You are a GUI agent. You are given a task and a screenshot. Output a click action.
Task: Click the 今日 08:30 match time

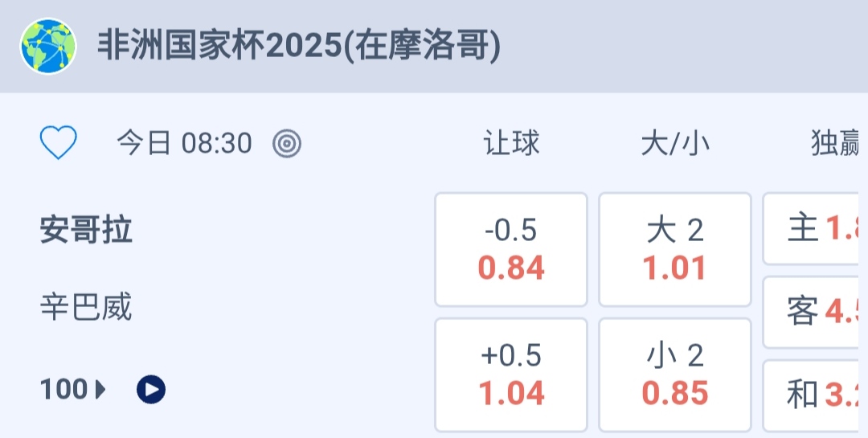pyautogui.click(x=184, y=144)
